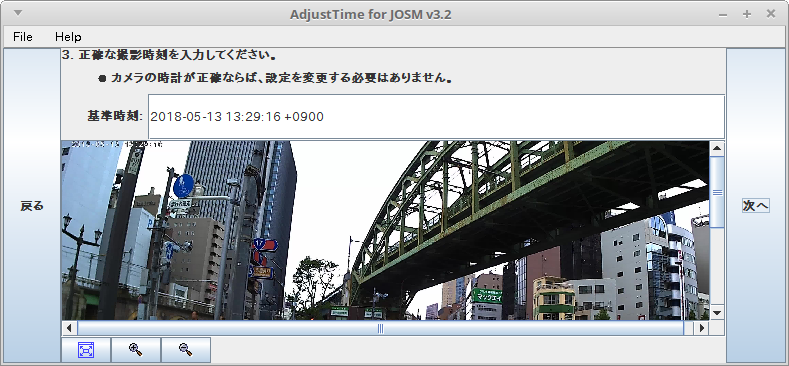Open the window menu arrow in title bar
Viewport: 789px width, 366px height.
tap(18, 13)
